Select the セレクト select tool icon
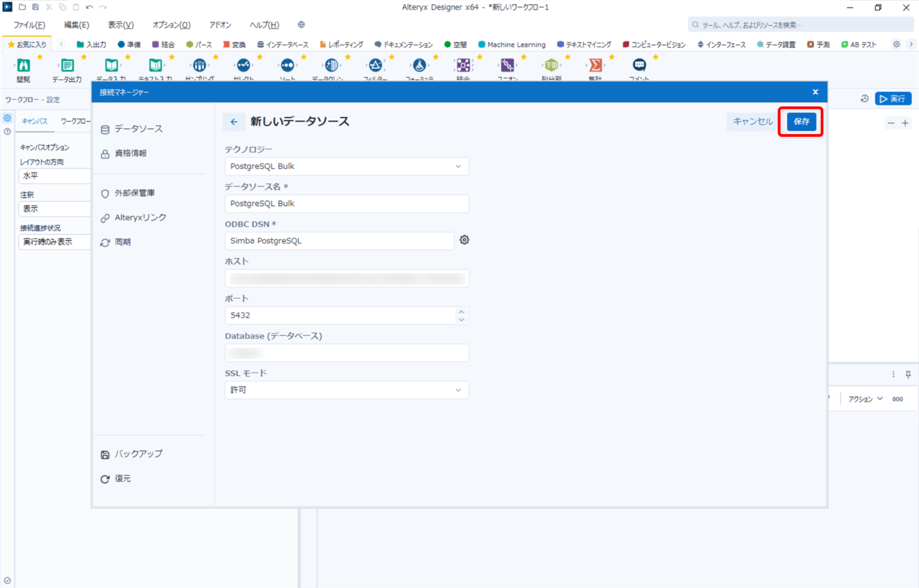 (244, 65)
